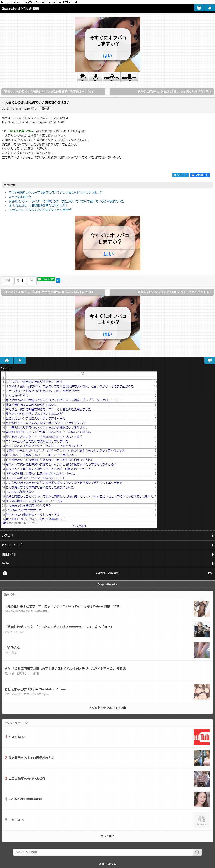Expand the twitter section

tap(107, 563)
